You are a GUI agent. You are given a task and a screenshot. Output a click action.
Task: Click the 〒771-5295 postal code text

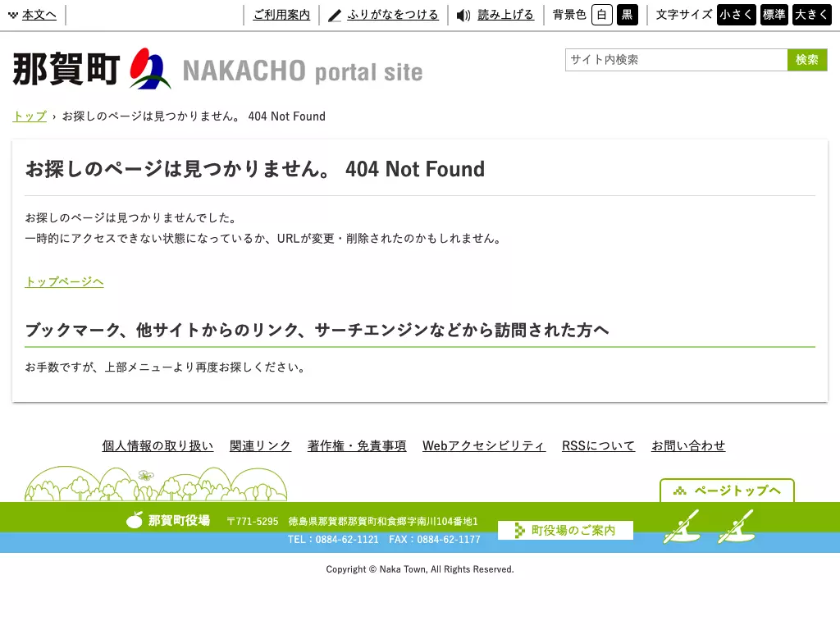pyautogui.click(x=253, y=521)
